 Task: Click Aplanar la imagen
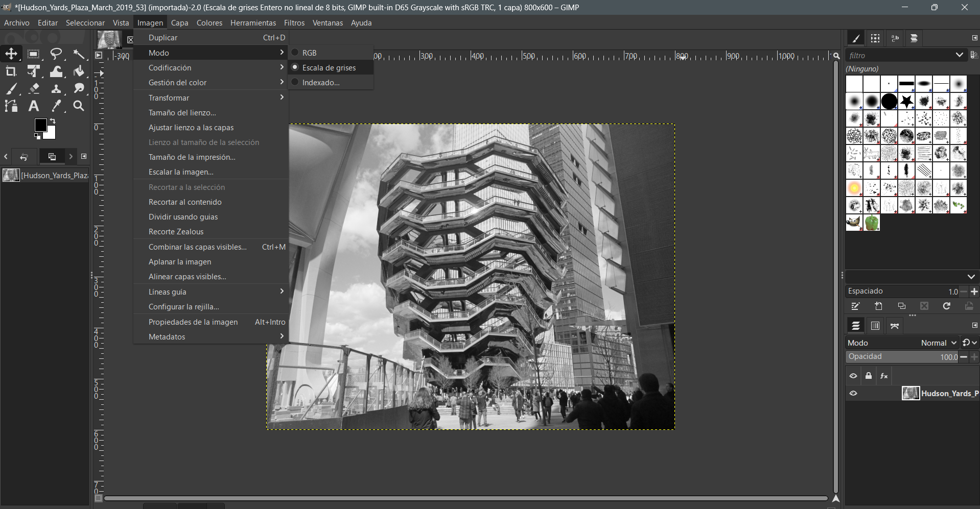point(180,262)
